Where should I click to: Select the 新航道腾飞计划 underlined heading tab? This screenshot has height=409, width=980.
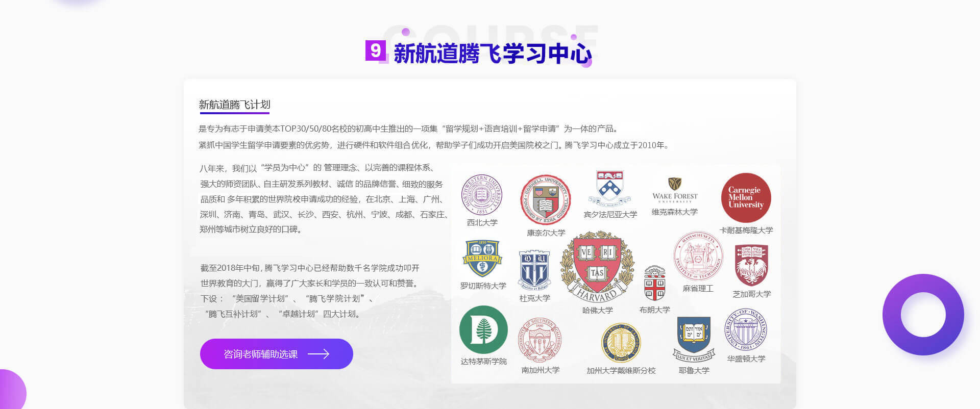click(x=234, y=105)
